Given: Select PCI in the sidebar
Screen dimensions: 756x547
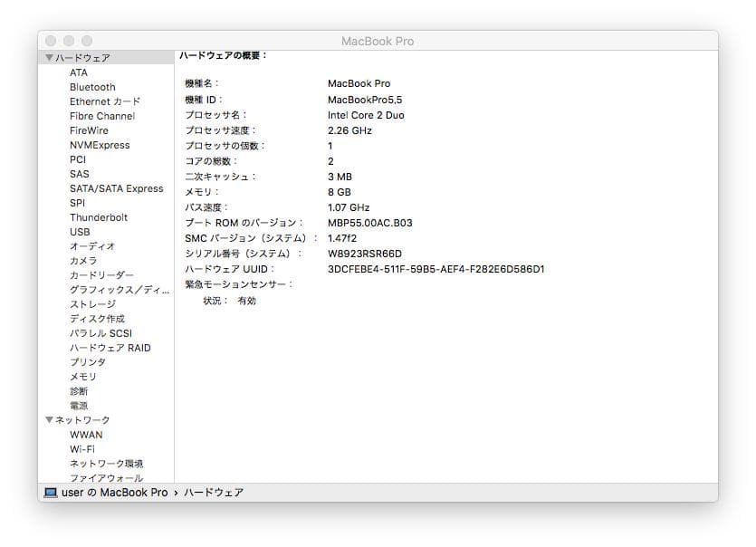Looking at the screenshot, I should (x=78, y=159).
